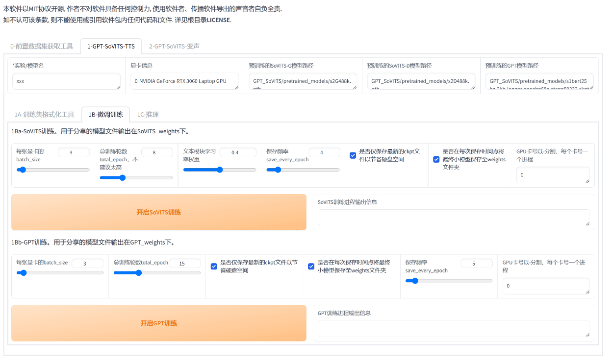613x364 pixels.
Task: Switch to the 0-前置数据集获取工具 tab
Action: (42, 47)
